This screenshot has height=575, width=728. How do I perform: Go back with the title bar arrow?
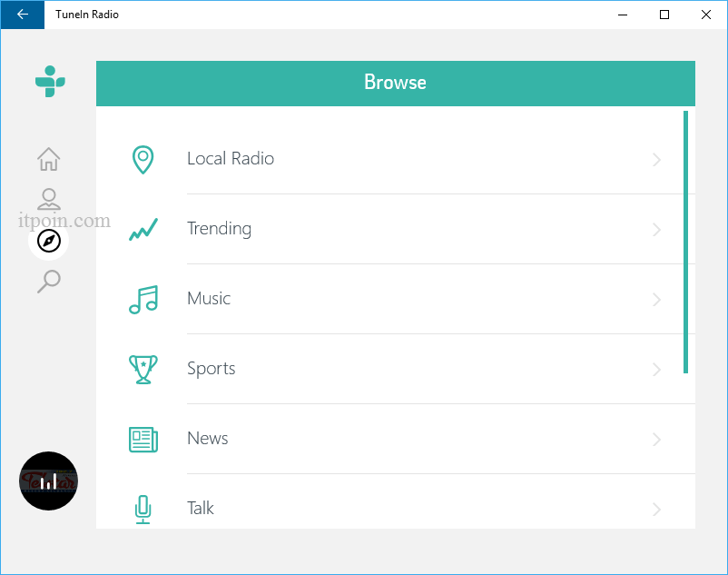[23, 15]
